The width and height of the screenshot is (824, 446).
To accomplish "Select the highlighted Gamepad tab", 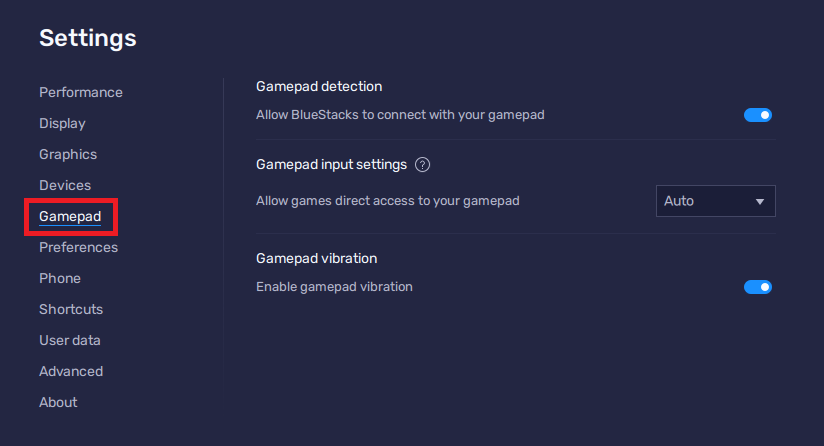I will [70, 216].
